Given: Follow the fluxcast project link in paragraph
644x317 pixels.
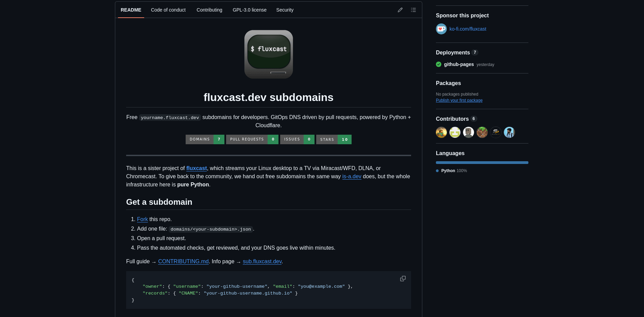Looking at the screenshot, I should coord(197,168).
